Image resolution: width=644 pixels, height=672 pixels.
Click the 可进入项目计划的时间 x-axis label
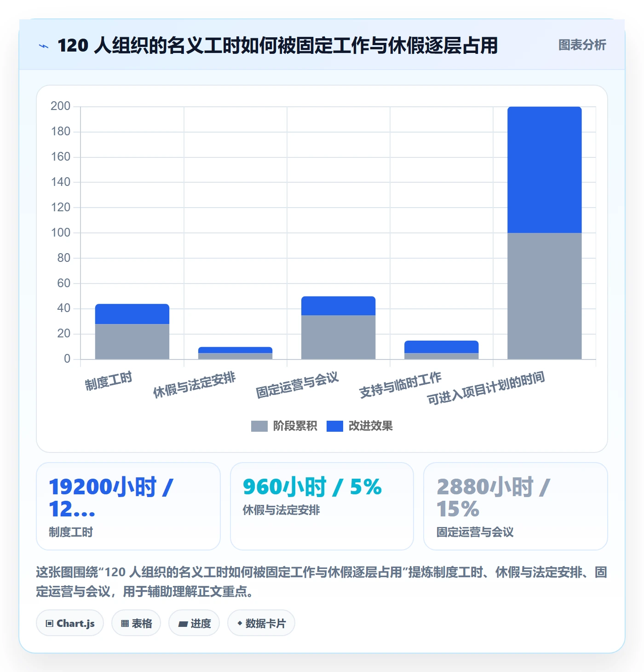pyautogui.click(x=486, y=388)
